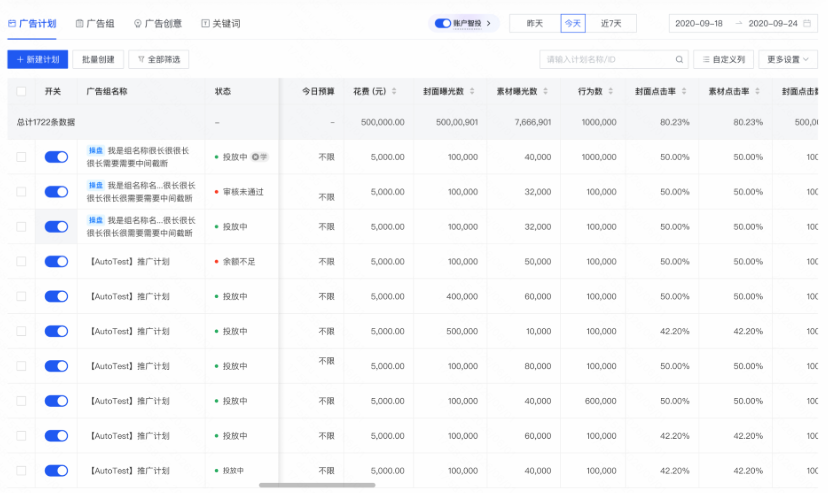This screenshot has width=828, height=493.
Task: Click 状态 column header
Action: [222, 91]
